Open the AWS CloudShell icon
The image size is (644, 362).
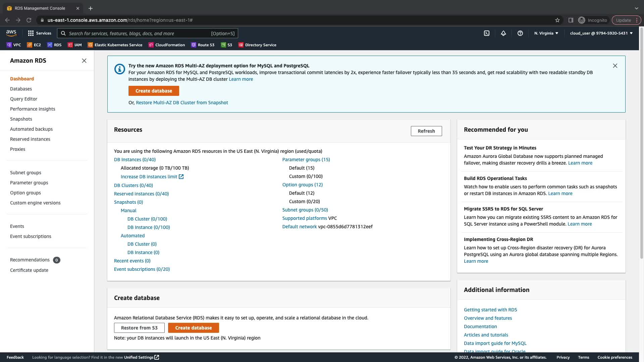pyautogui.click(x=486, y=33)
